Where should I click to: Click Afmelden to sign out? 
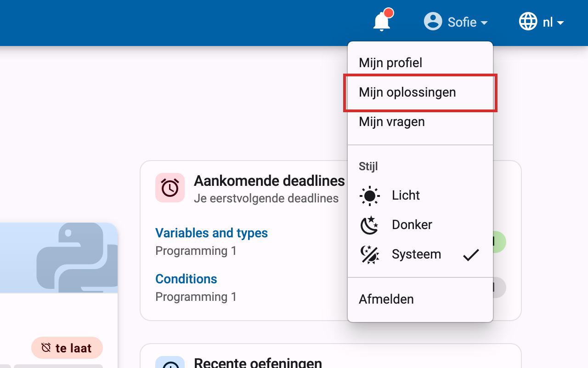click(420, 299)
